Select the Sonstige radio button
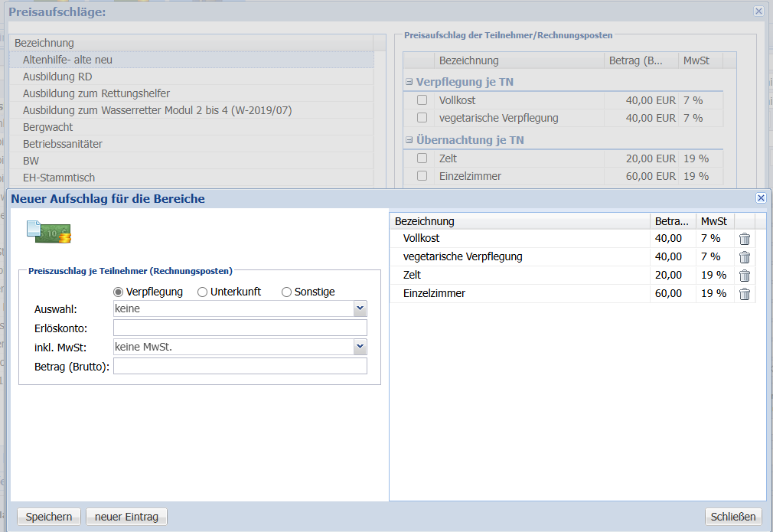The image size is (773, 532). 287,292
